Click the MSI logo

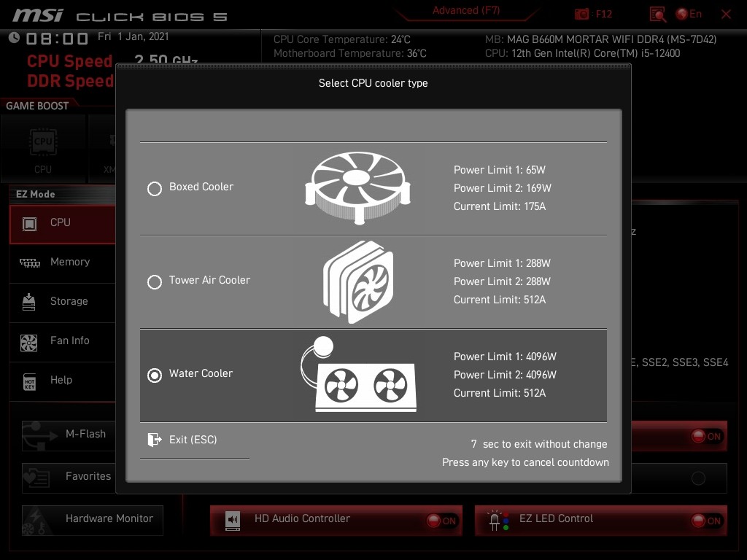tap(37, 15)
